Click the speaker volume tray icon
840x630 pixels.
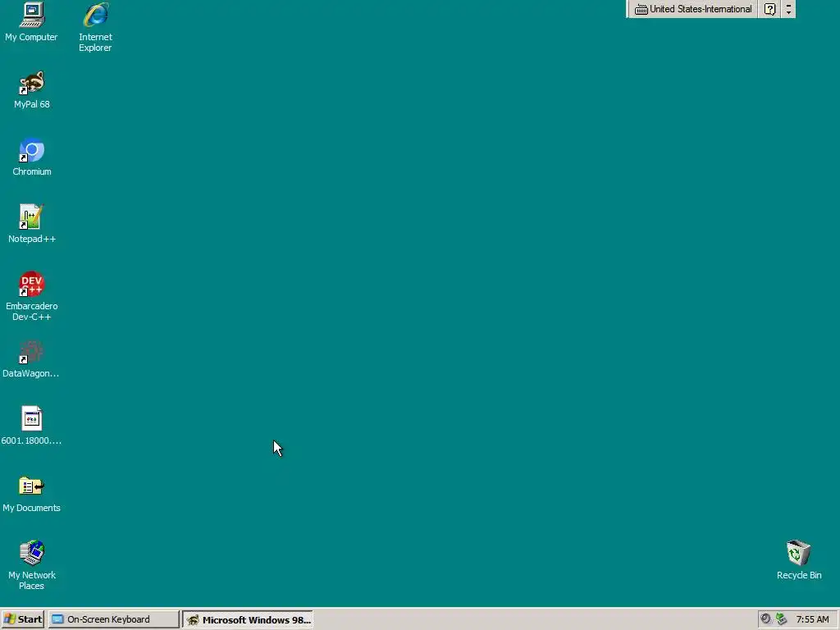coord(766,619)
